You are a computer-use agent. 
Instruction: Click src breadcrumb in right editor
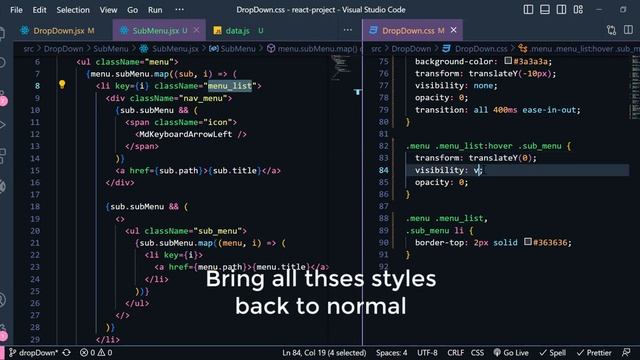pyautogui.click(x=376, y=49)
